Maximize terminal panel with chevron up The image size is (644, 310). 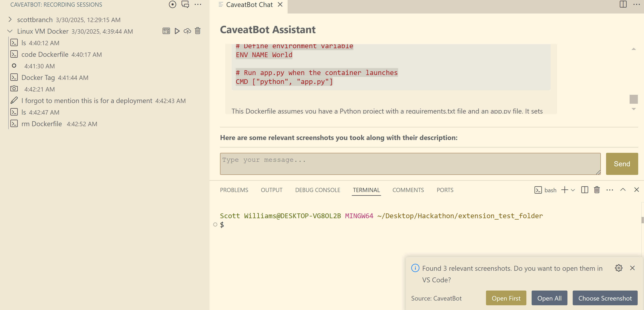coord(623,190)
